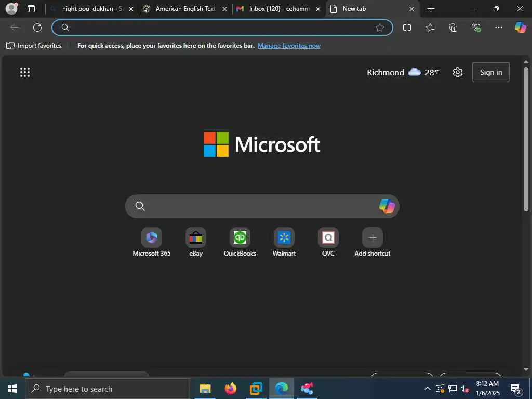Close the night pool dukhan tab
This screenshot has width=532, height=399.
pos(131,9)
